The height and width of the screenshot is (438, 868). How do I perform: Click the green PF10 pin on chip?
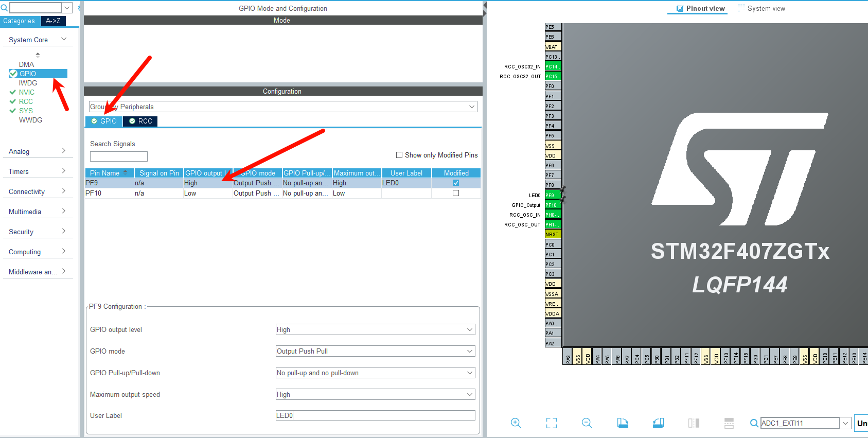click(553, 205)
